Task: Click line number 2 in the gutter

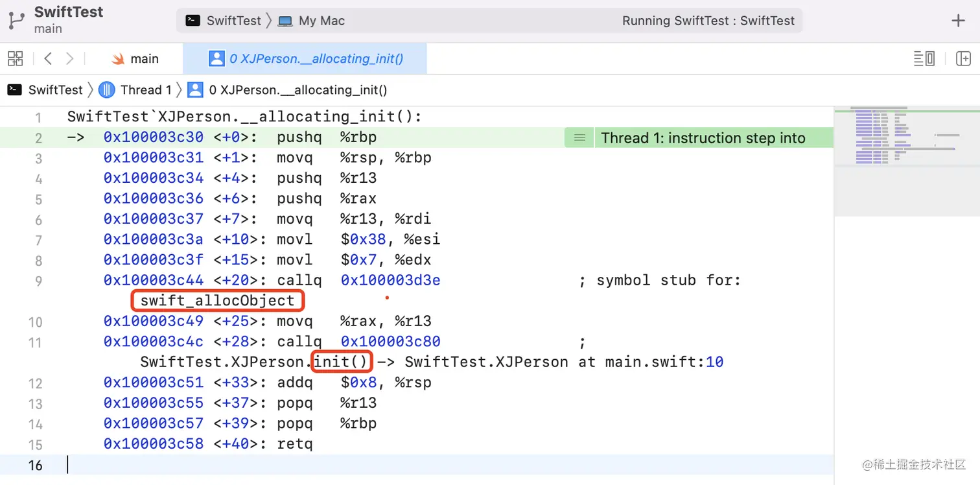Action: click(x=38, y=138)
